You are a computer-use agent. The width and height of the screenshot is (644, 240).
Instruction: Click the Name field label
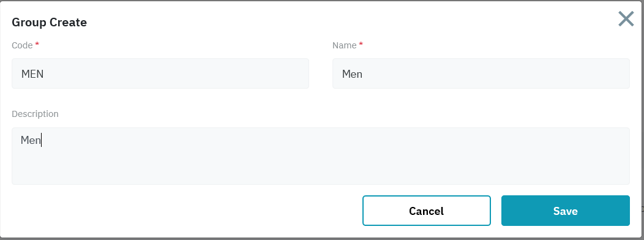point(344,45)
